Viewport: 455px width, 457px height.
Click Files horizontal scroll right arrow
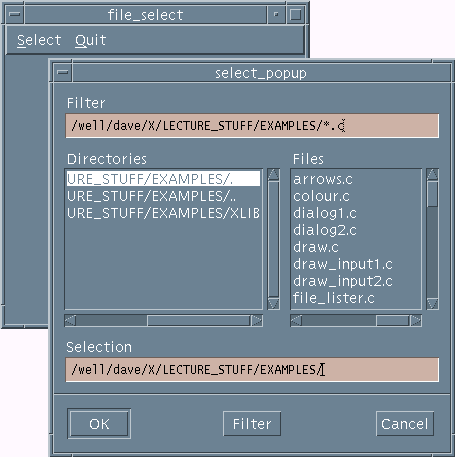click(416, 321)
